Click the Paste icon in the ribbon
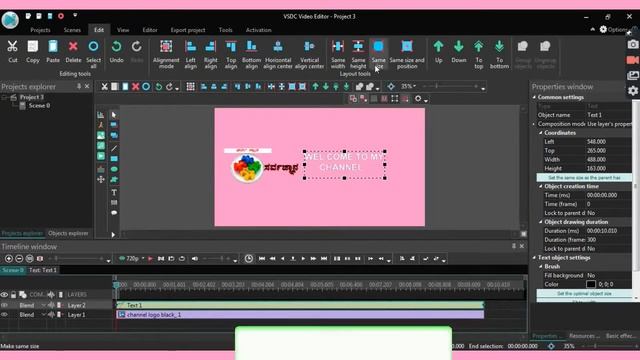Screen dimensions: 640x360 coord(53,51)
